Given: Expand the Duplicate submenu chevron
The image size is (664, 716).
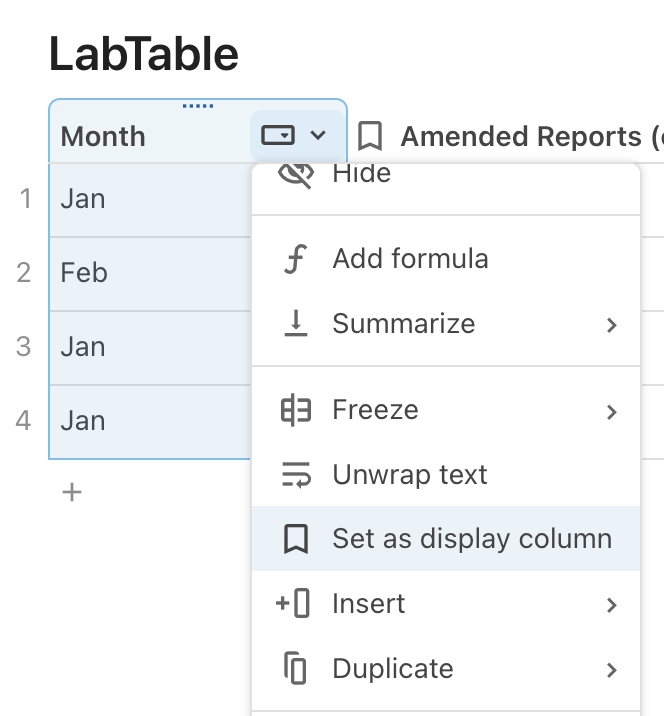Looking at the screenshot, I should pyautogui.click(x=612, y=669).
